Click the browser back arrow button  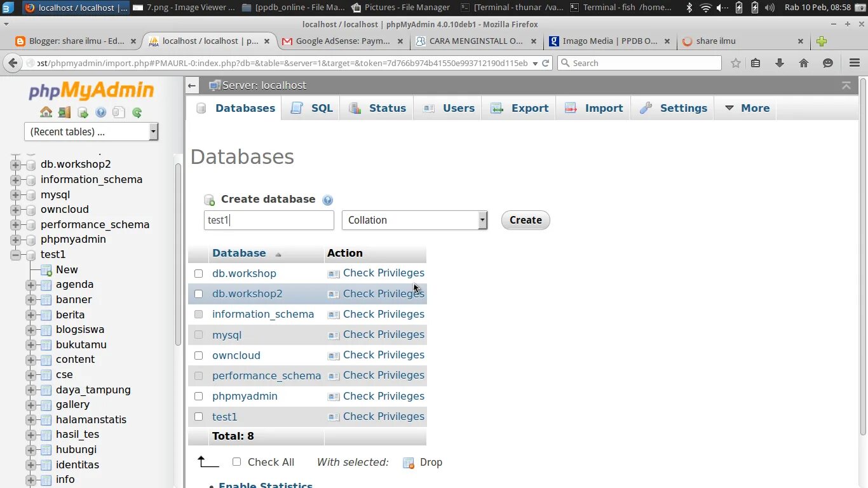[13, 63]
